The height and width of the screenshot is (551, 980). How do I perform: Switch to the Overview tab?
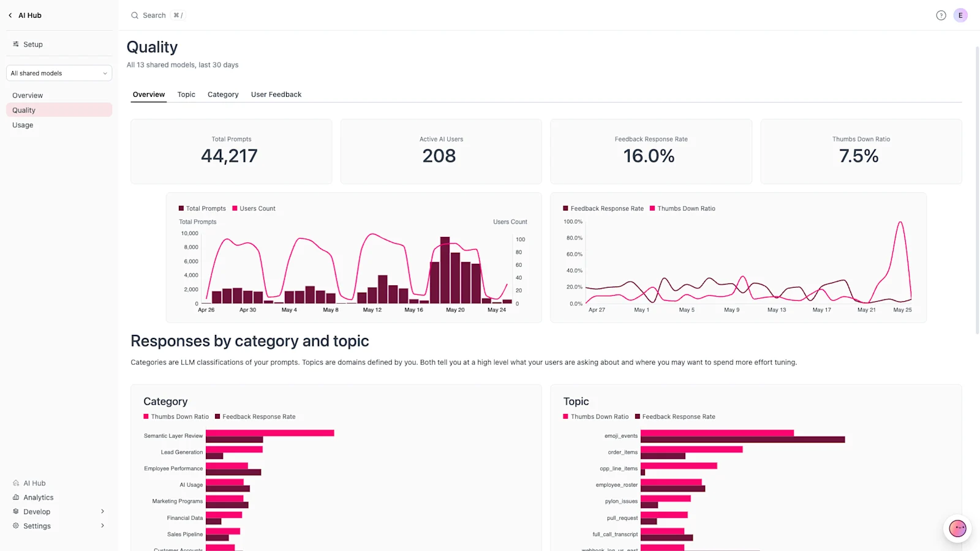(149, 94)
